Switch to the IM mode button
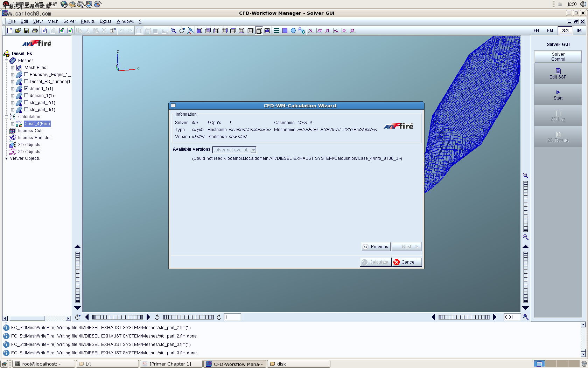The width and height of the screenshot is (588, 368). coord(579,30)
